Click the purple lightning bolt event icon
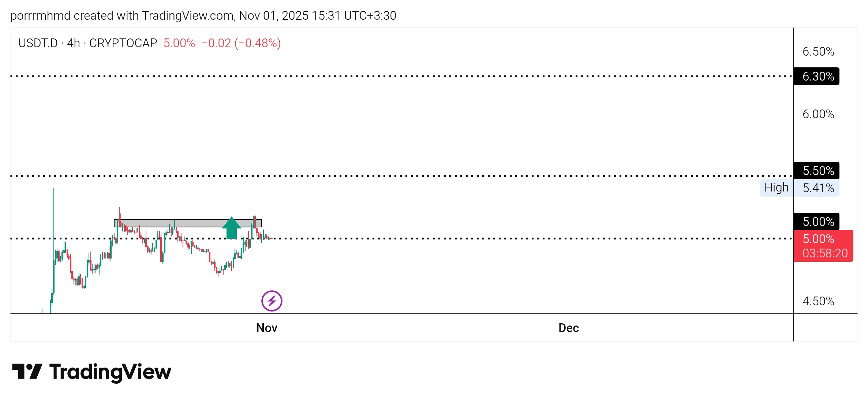 coord(272,301)
